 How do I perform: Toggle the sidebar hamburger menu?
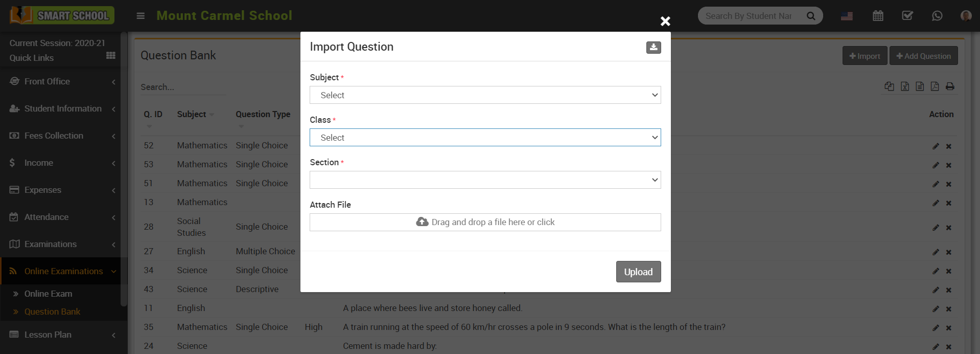(141, 16)
